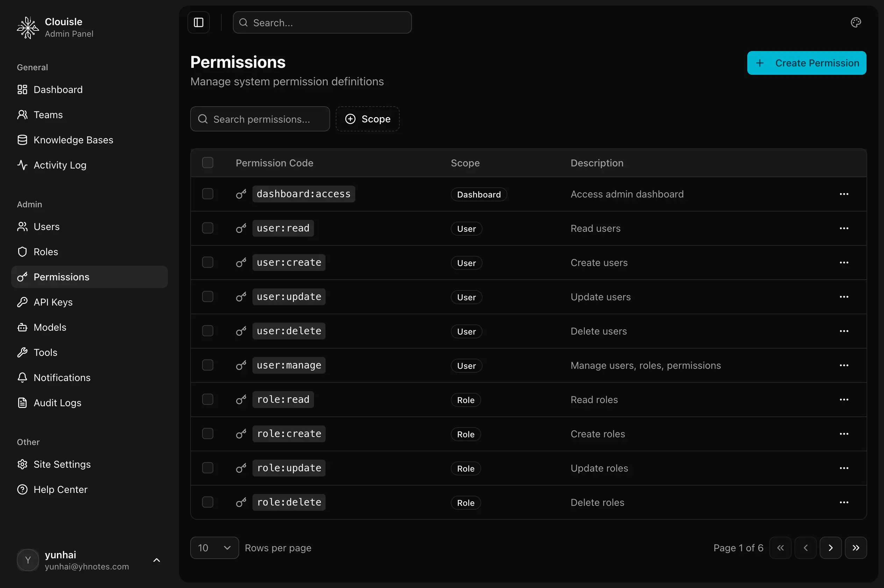This screenshot has width=884, height=588.
Task: Open the rows per page dropdown
Action: point(214,547)
